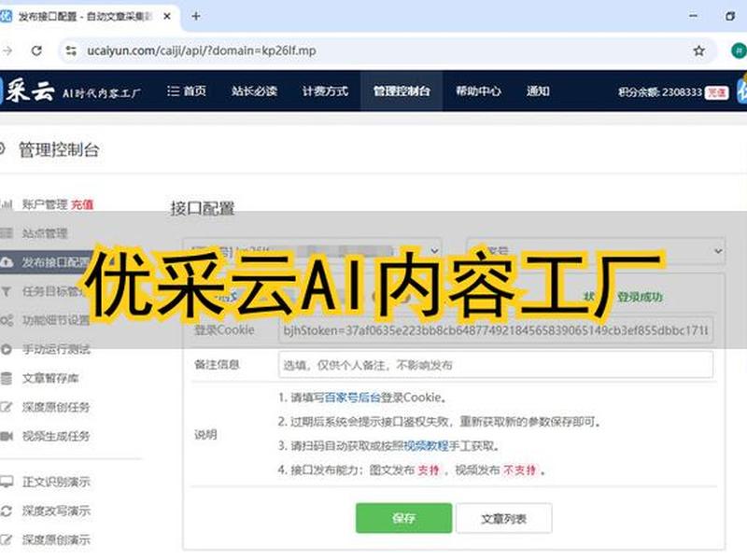Close the 发布接口配置 browser tab
Viewport: 747px width, 560px height.
click(167, 16)
